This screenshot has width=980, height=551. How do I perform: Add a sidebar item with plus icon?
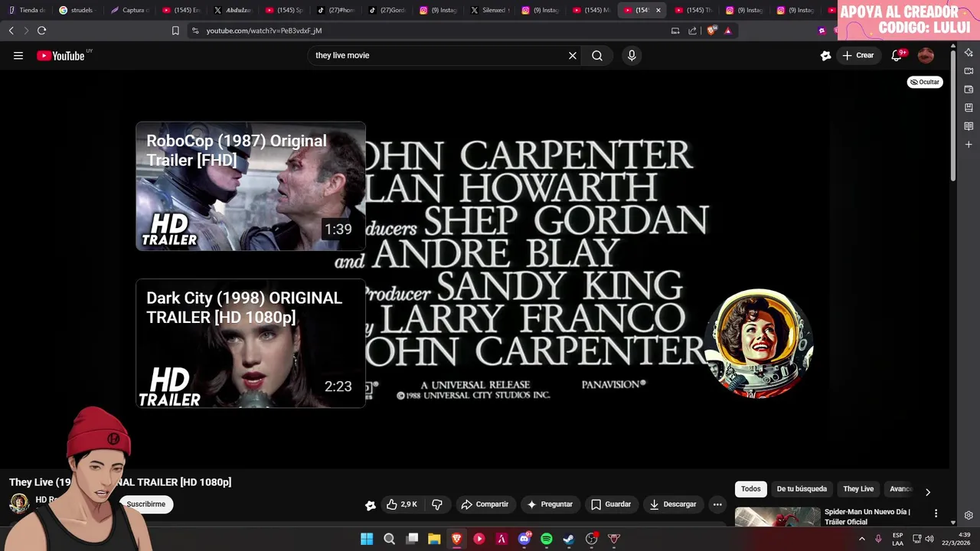pyautogui.click(x=969, y=145)
